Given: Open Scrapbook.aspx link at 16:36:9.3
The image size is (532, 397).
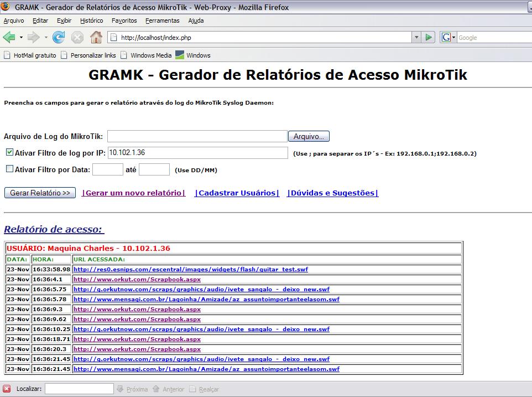Looking at the screenshot, I should [137, 309].
